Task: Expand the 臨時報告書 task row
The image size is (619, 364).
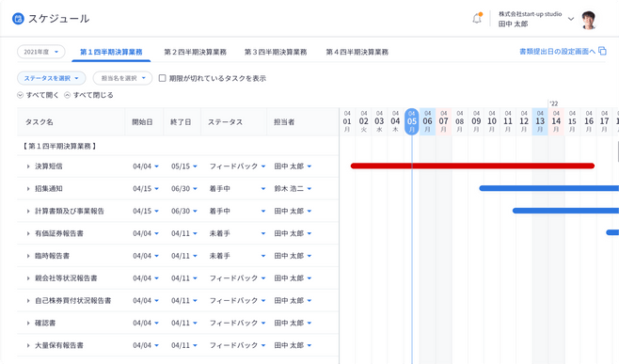Action: pos(28,256)
